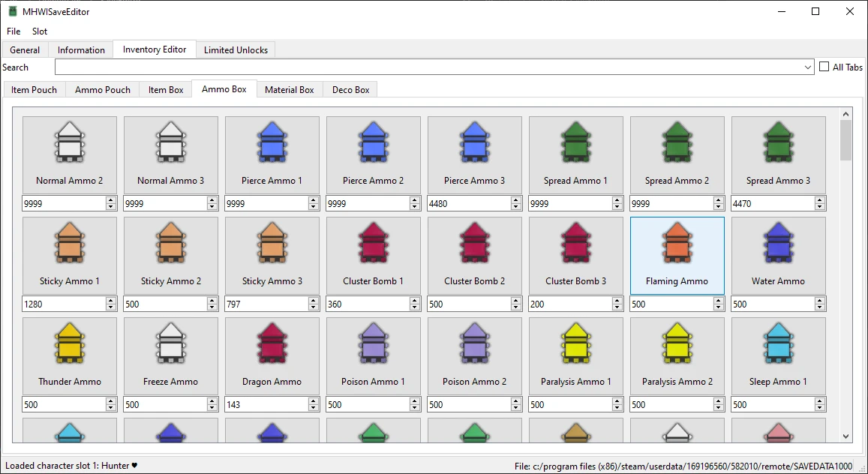Select the Paralysis Ammo 1 item icon
Viewport: 868px width, 474px height.
pyautogui.click(x=575, y=344)
